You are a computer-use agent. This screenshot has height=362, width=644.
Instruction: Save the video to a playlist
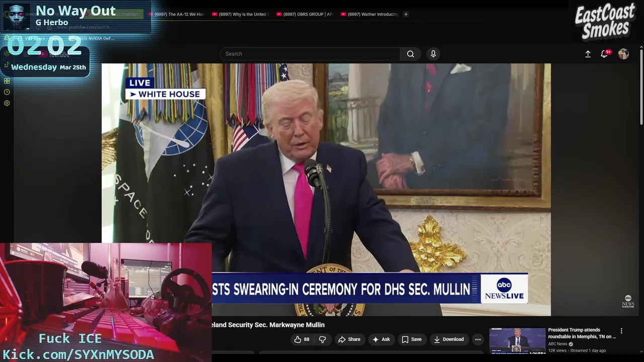412,339
